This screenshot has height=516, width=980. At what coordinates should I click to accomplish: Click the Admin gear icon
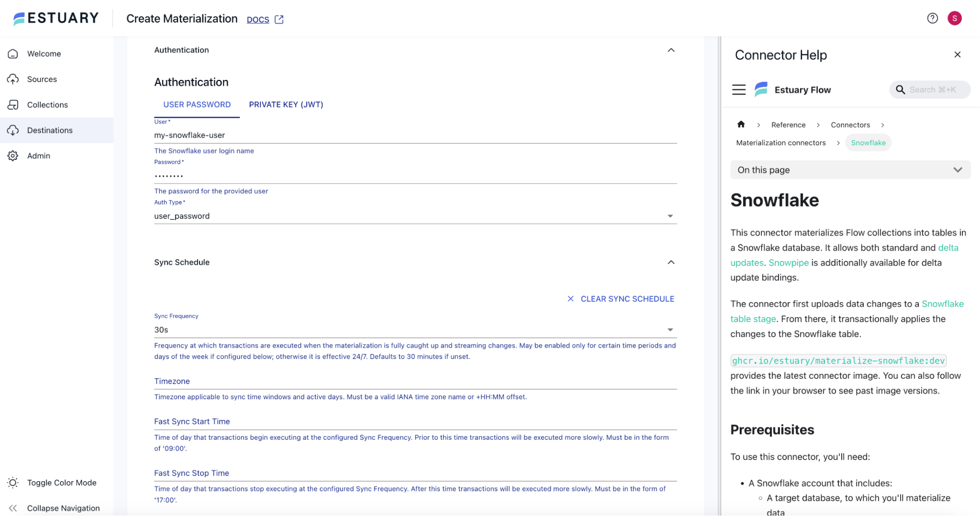[x=13, y=156]
